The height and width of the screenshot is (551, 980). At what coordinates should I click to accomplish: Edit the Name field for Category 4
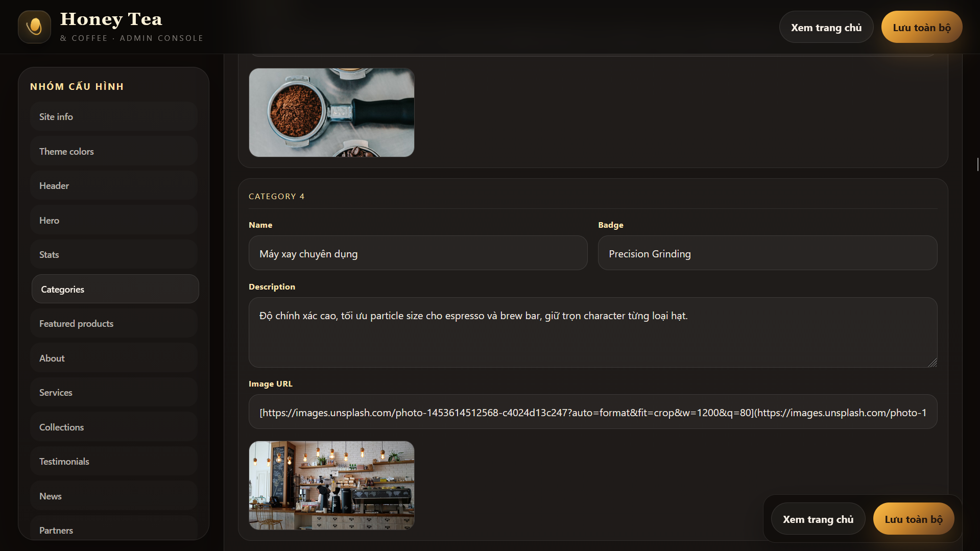pyautogui.click(x=418, y=253)
